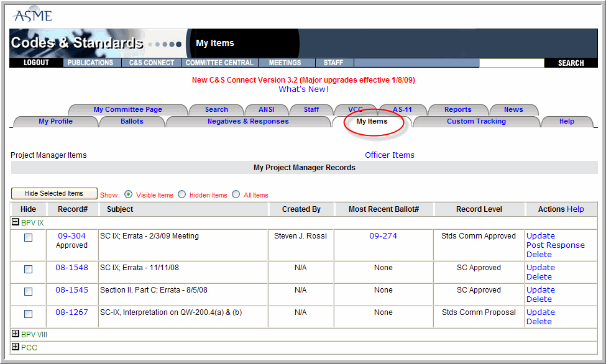This screenshot has height=364, width=606.
Task: Open the Help tab
Action: point(567,121)
